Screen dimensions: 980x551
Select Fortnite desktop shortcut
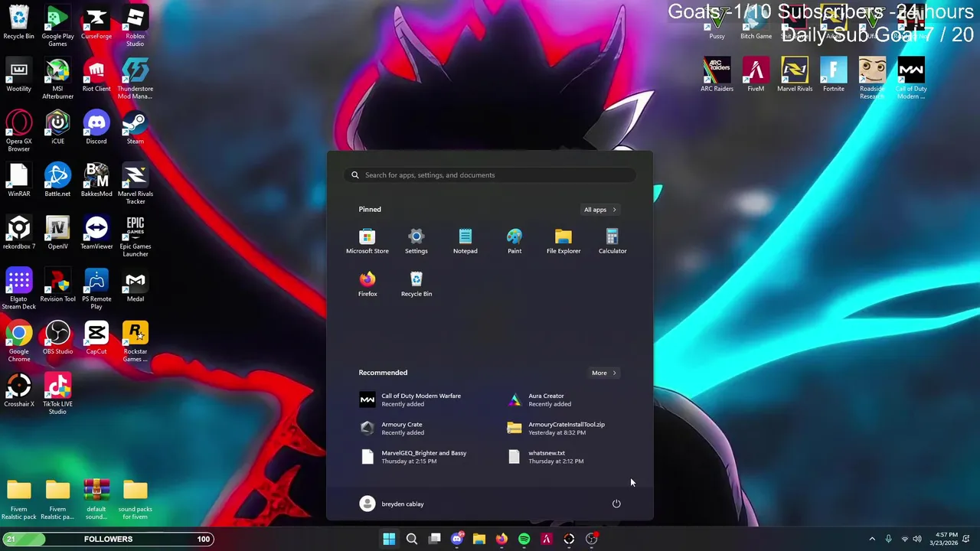[834, 75]
